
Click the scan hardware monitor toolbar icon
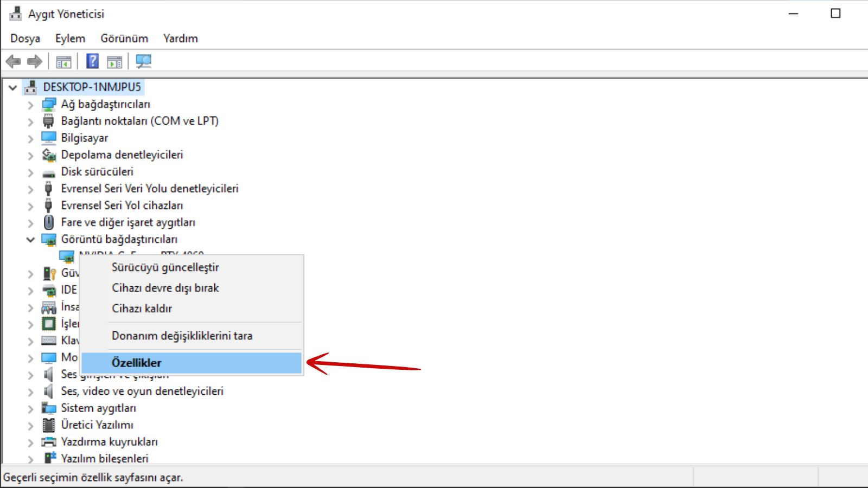click(144, 61)
